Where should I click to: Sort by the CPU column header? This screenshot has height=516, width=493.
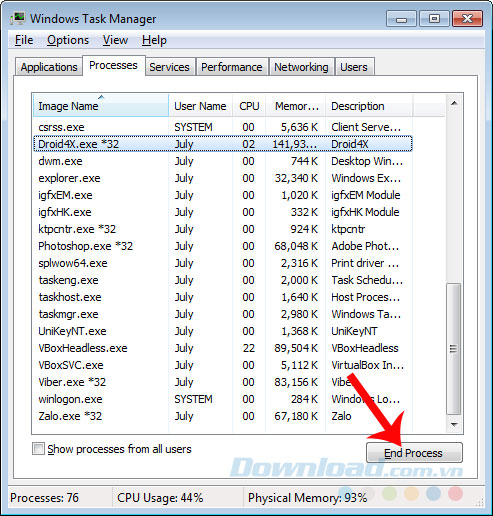pyautogui.click(x=249, y=106)
